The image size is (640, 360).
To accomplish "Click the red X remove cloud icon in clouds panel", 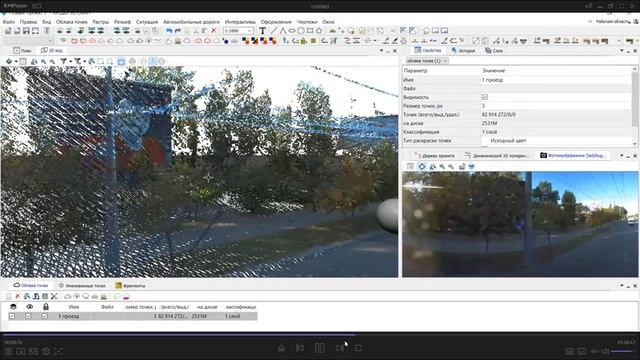I will (18, 296).
